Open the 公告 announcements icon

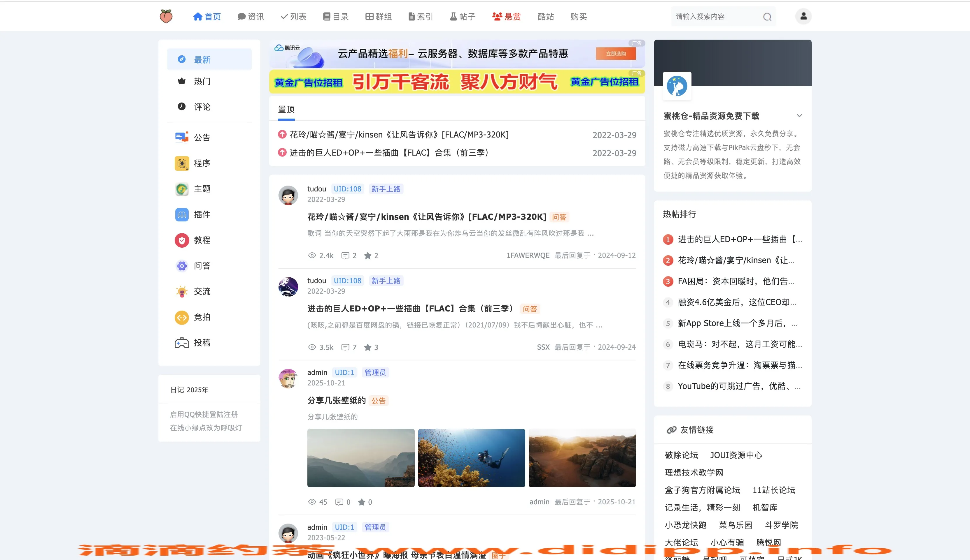pyautogui.click(x=181, y=137)
